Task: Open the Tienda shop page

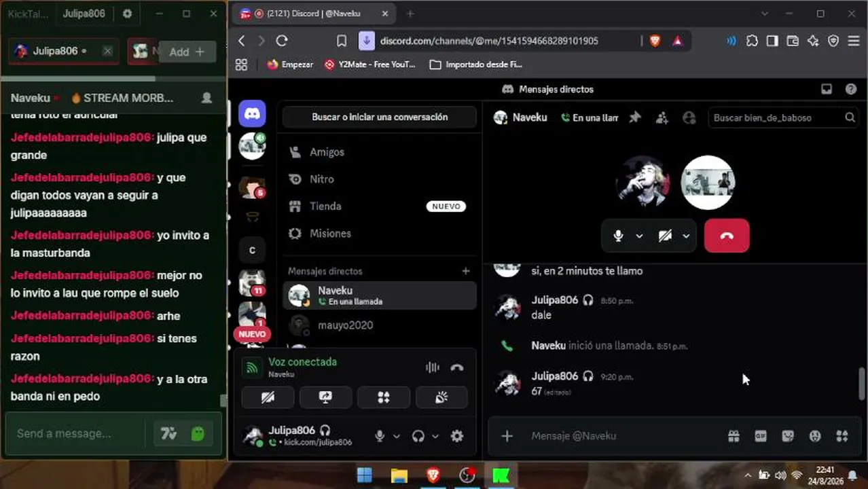Action: tap(379, 206)
